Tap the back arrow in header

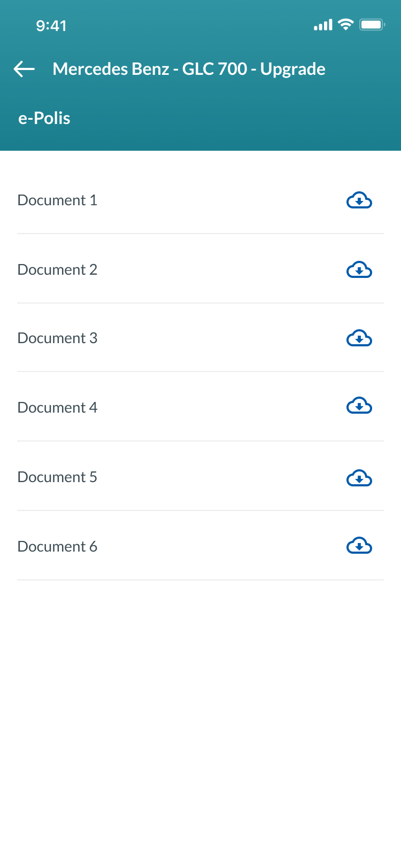pyautogui.click(x=24, y=69)
